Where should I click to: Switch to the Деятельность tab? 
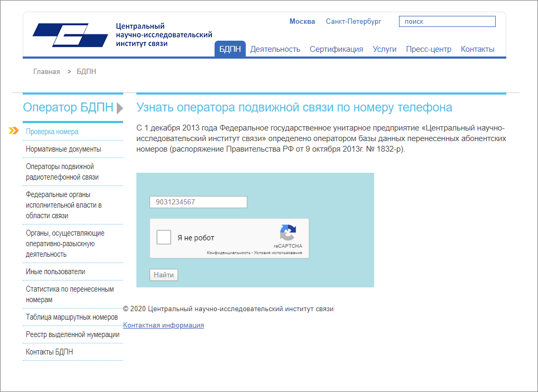pyautogui.click(x=275, y=49)
